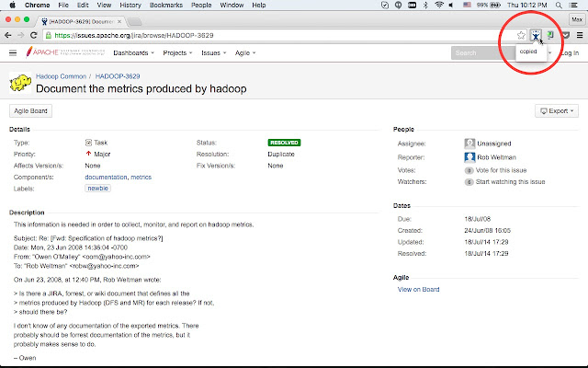Click the newbie label

pos(97,189)
